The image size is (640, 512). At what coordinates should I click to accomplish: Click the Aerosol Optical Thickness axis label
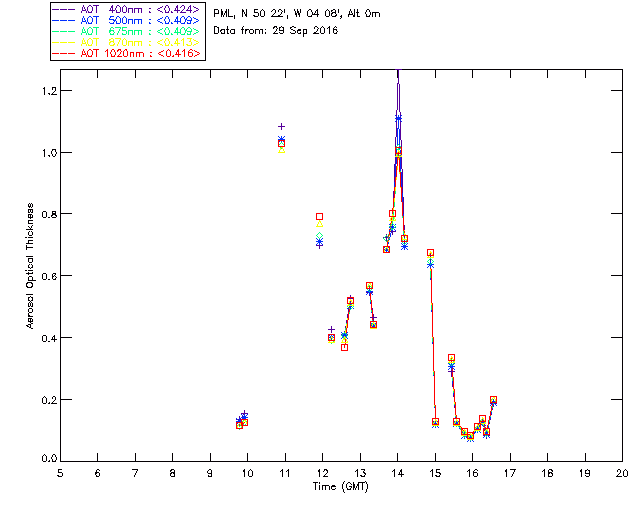pos(29,266)
